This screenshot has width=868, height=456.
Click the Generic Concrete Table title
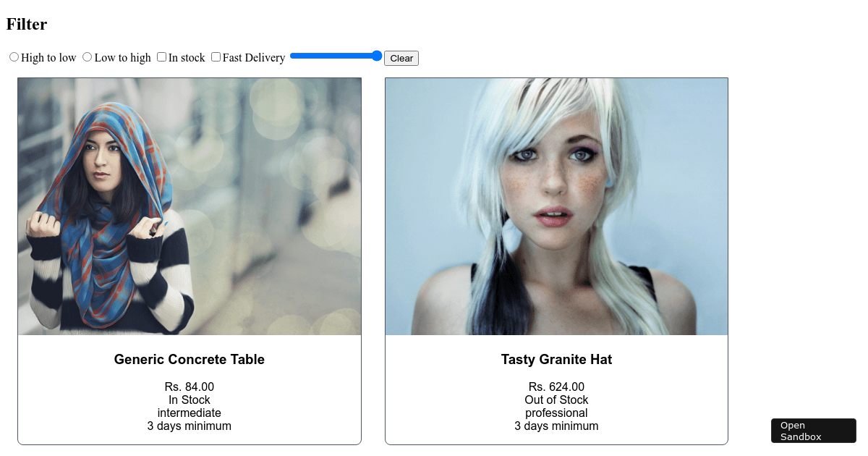[x=190, y=359]
